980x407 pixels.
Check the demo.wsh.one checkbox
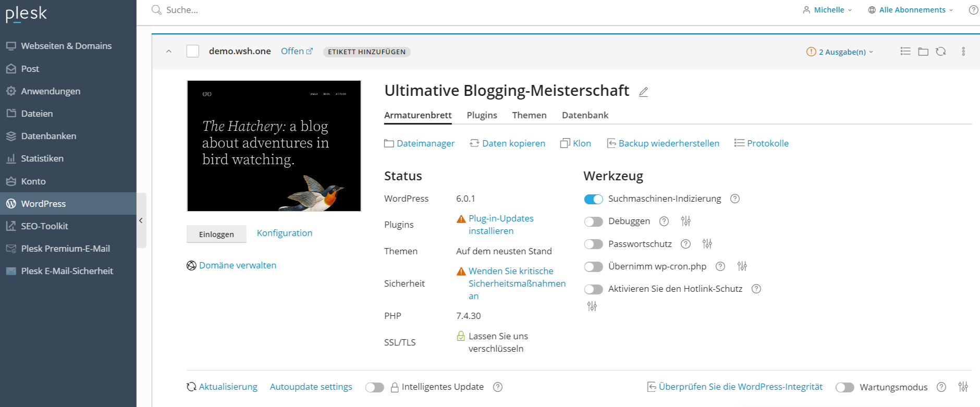click(x=193, y=51)
